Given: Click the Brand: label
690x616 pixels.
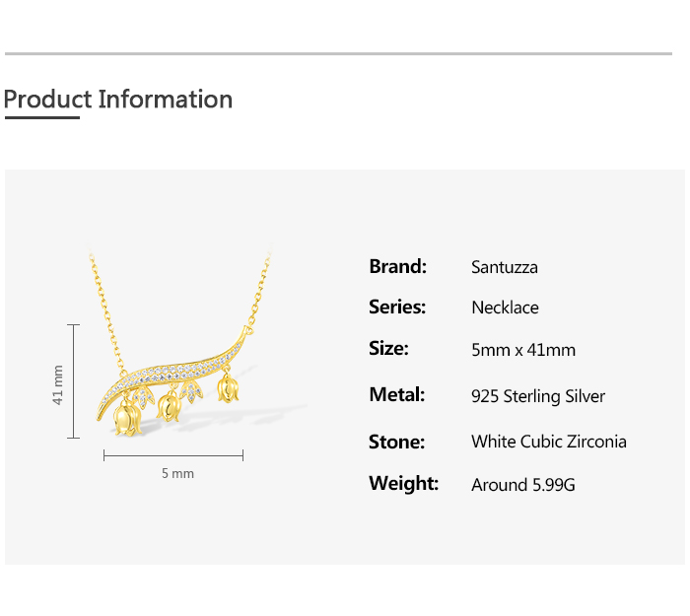Looking at the screenshot, I should pyautogui.click(x=397, y=266).
